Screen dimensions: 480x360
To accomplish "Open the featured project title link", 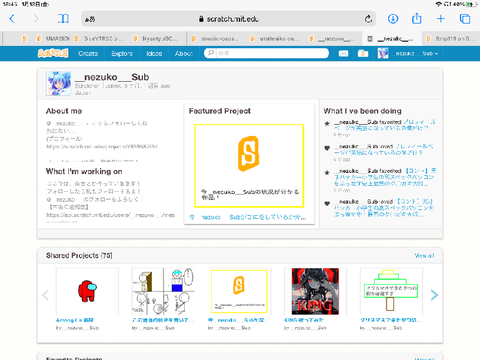I will 247,217.
